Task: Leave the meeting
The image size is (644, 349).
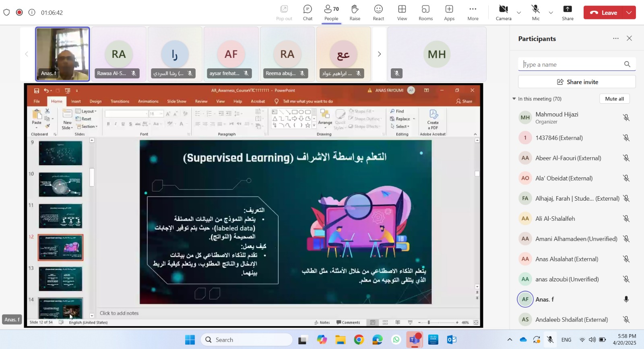Action: click(603, 12)
